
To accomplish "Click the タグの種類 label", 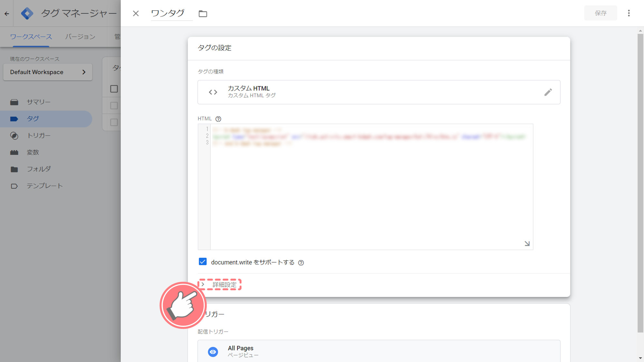I will 211,71.
